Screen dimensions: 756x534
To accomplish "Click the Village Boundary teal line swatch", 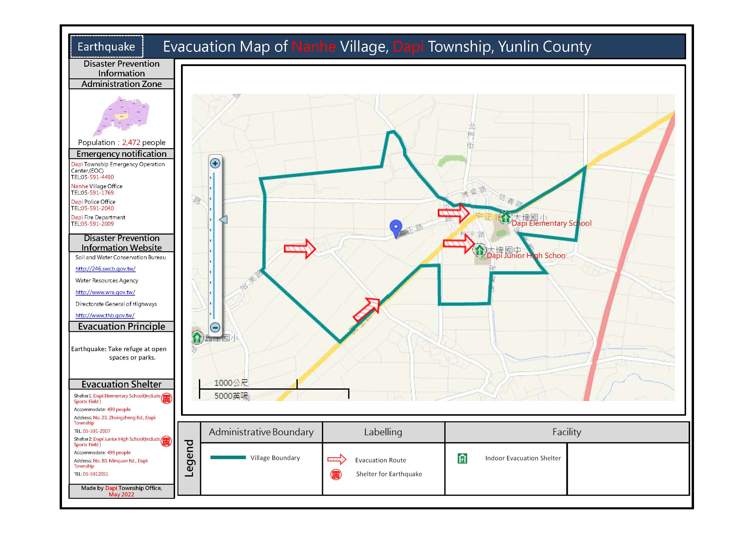I will (x=228, y=457).
